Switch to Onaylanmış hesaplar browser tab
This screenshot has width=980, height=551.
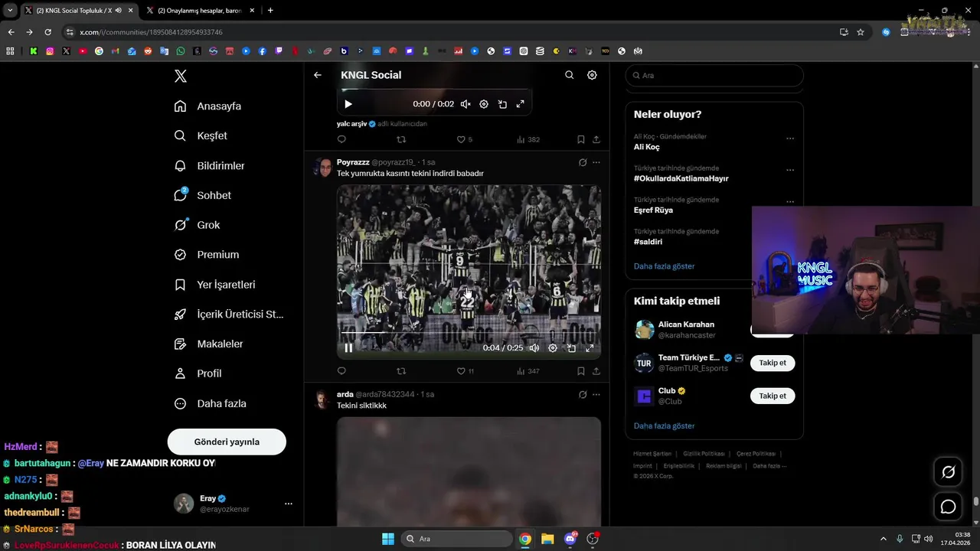pyautogui.click(x=199, y=11)
